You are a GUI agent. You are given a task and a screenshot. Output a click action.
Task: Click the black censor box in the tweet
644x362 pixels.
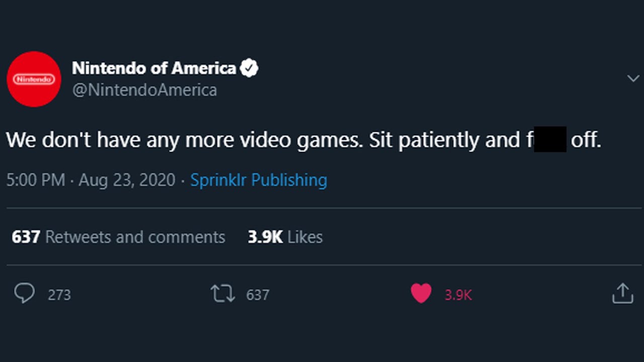click(550, 139)
